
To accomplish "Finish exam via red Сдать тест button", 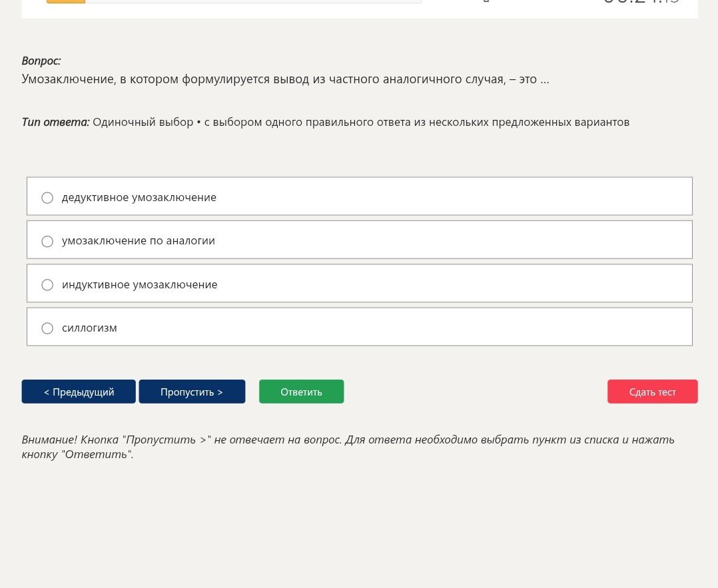I will point(653,392).
